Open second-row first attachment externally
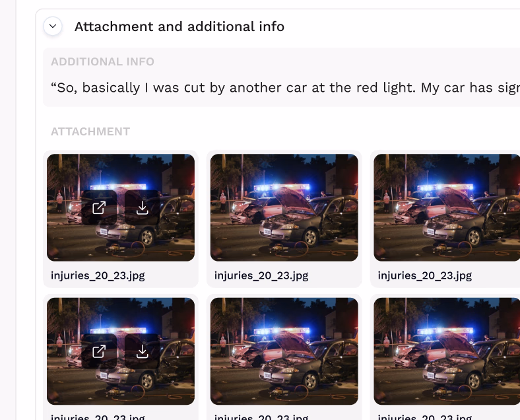520x420 pixels. 99,351
